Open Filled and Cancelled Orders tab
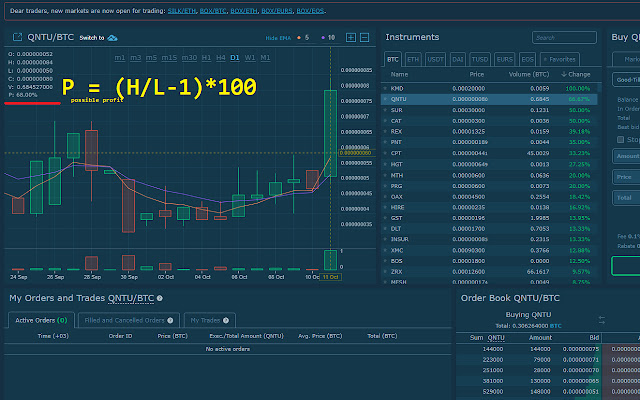640x400 pixels. pyautogui.click(x=129, y=320)
